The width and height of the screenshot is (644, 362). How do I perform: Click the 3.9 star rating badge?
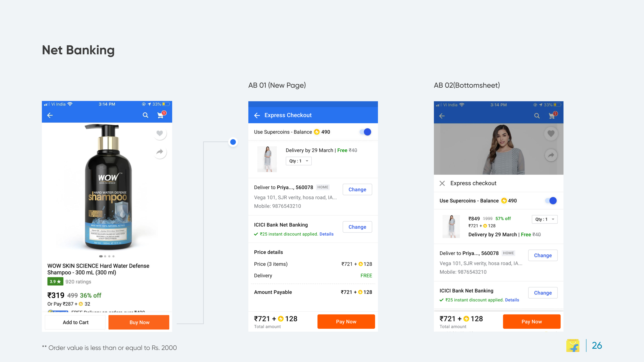pyautogui.click(x=55, y=282)
